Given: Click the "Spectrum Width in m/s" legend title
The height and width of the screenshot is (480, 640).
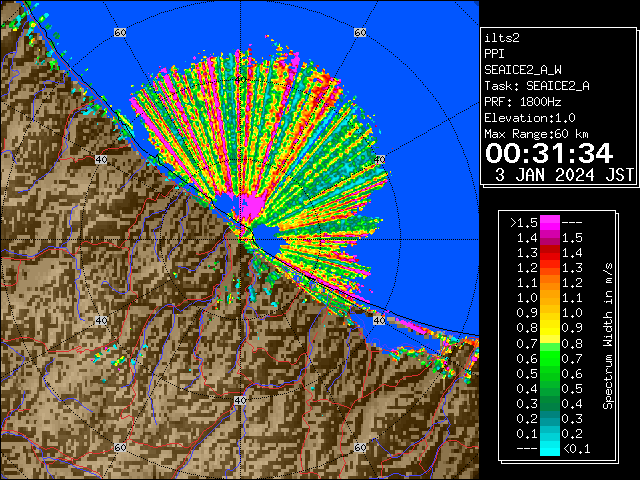Looking at the screenshot, I should pyautogui.click(x=608, y=336).
